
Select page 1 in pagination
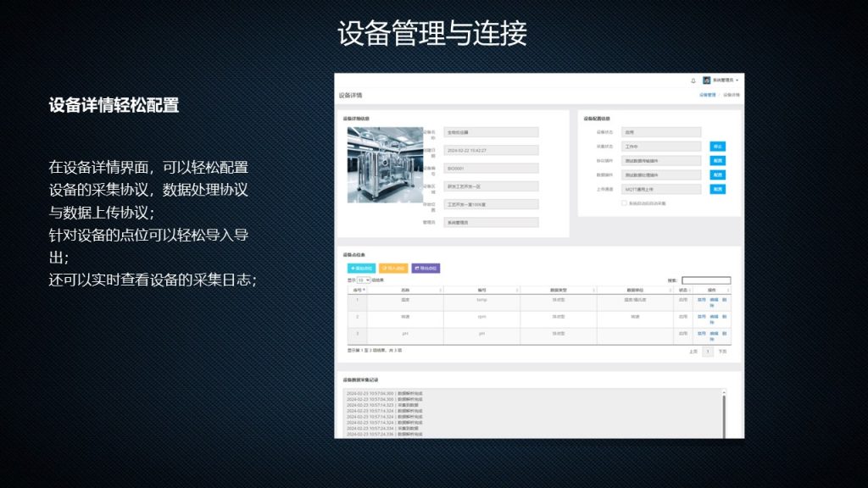pos(708,351)
